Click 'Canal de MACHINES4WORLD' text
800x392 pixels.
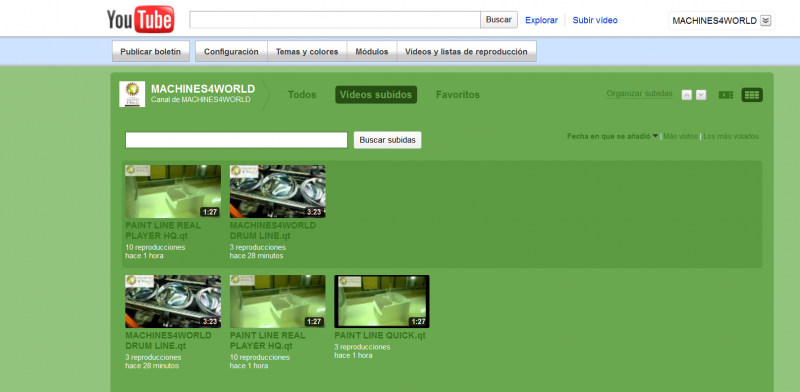click(201, 100)
